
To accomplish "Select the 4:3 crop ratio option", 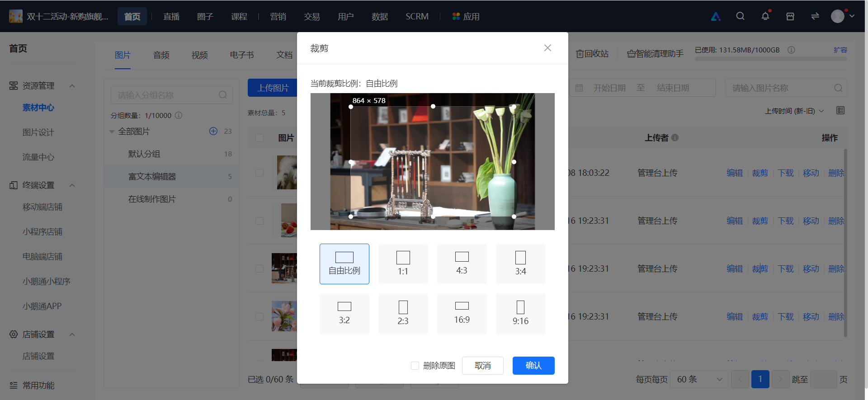I will coord(462,264).
